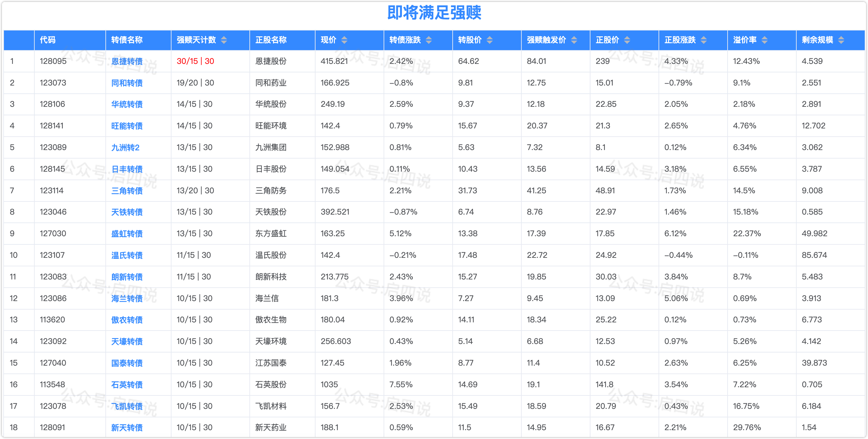Viewport: 868px width, 439px height.
Task: Open the 盛虹转债 link
Action: (x=127, y=234)
